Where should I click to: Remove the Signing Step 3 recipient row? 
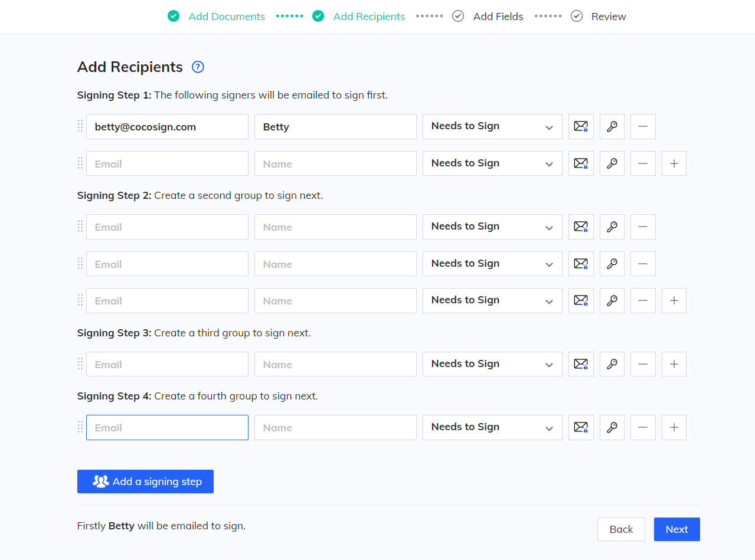point(643,364)
